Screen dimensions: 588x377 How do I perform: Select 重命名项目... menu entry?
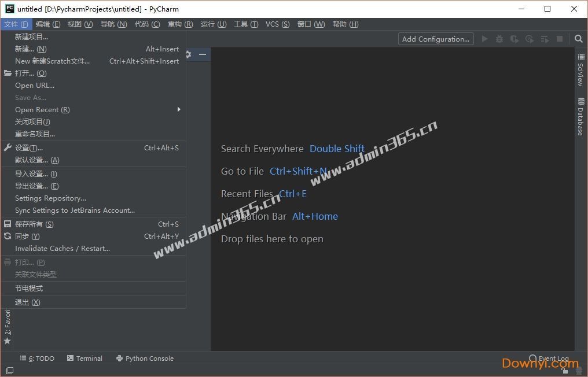[93, 134]
